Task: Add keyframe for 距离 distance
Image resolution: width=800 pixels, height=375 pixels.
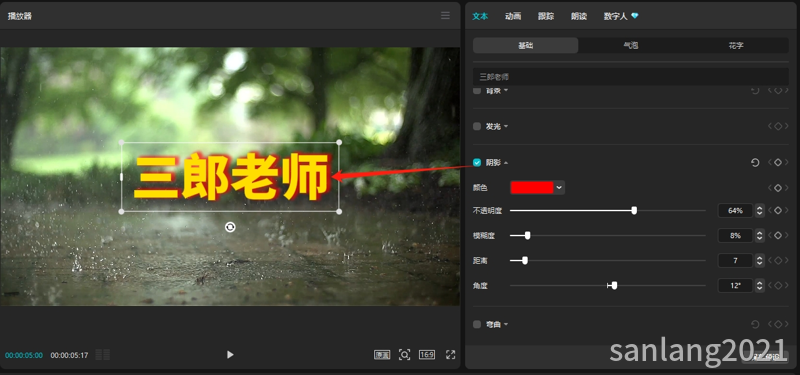Action: coord(778,260)
